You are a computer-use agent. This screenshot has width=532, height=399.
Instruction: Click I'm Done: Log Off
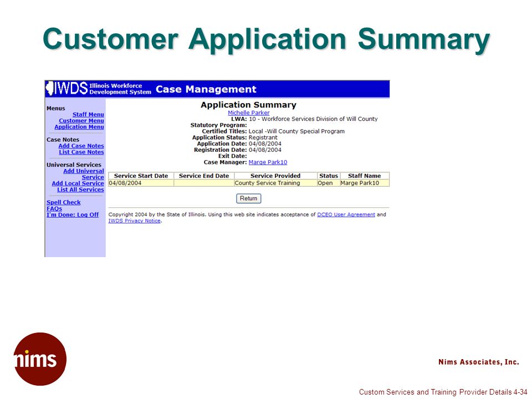tap(73, 215)
